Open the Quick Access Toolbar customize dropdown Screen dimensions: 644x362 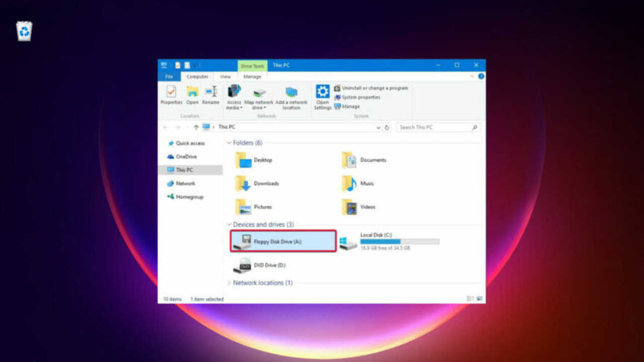pos(195,65)
